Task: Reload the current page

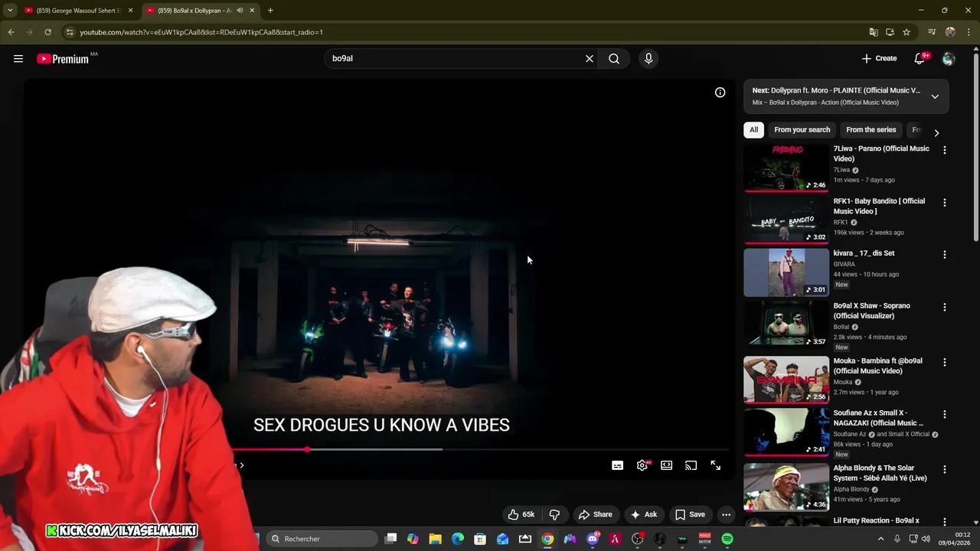Action: tap(47, 32)
